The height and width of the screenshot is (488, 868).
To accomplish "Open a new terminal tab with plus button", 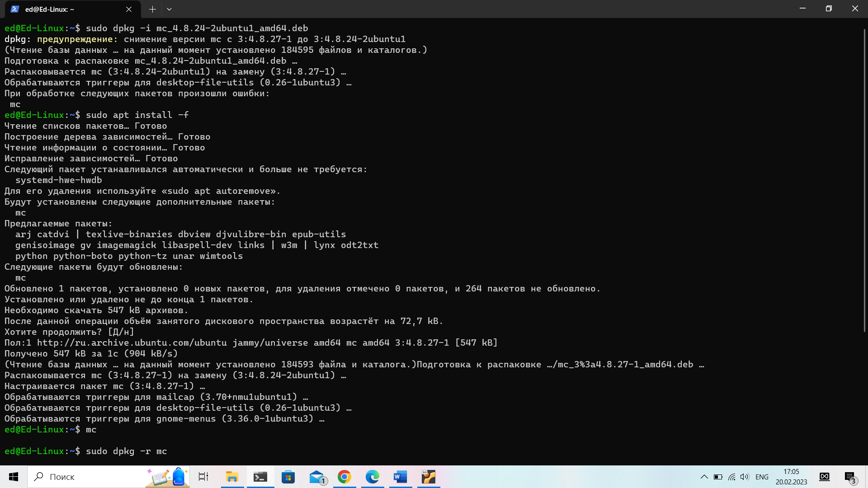I will [x=152, y=9].
